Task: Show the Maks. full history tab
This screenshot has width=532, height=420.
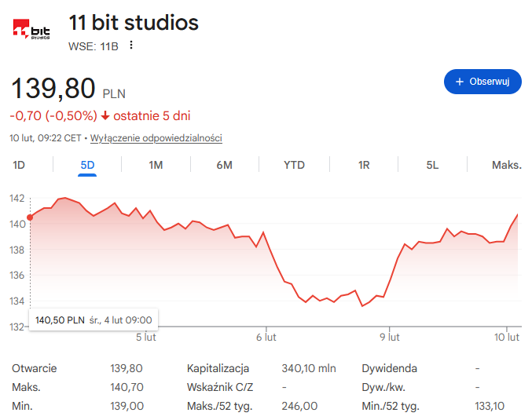Action: tap(506, 165)
